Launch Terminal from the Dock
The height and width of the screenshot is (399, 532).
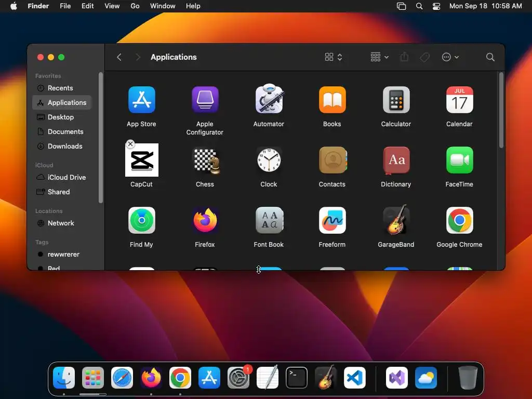point(297,378)
